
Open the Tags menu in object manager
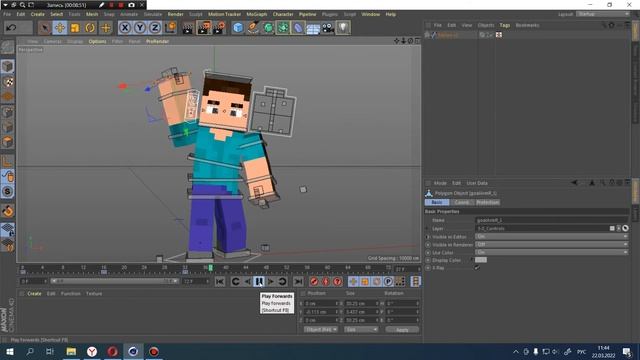click(x=505, y=25)
